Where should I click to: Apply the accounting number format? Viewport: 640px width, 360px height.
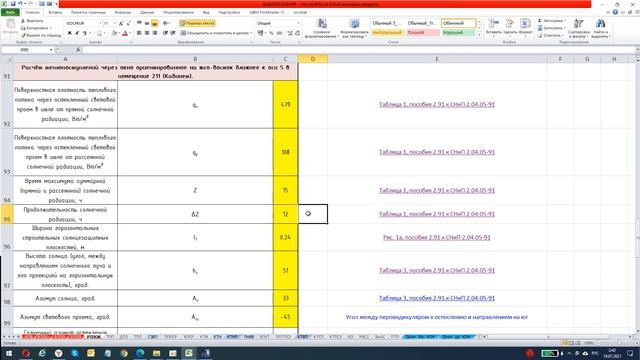click(261, 33)
